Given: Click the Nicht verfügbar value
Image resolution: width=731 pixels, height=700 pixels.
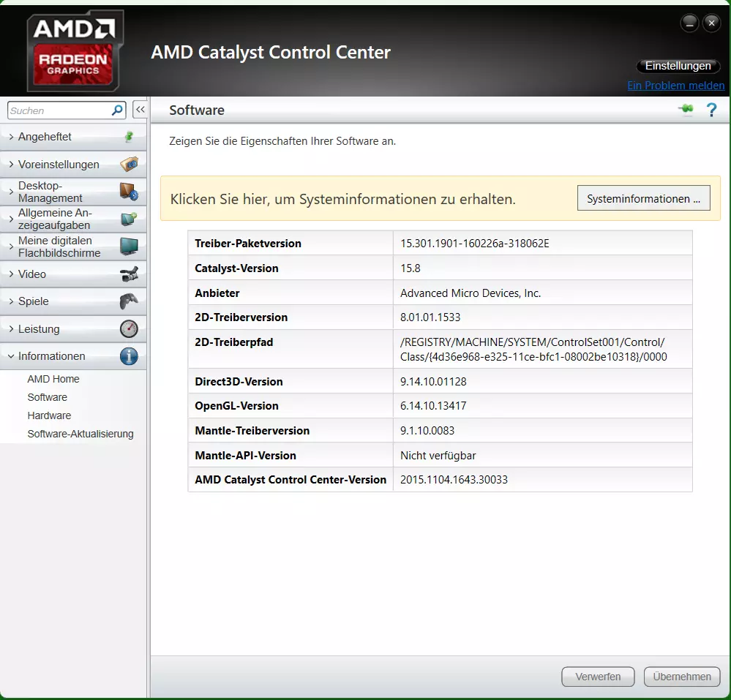Looking at the screenshot, I should (438, 455).
